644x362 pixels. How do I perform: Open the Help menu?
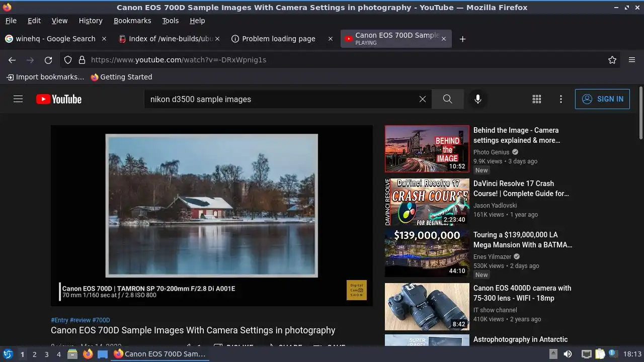coord(197,21)
